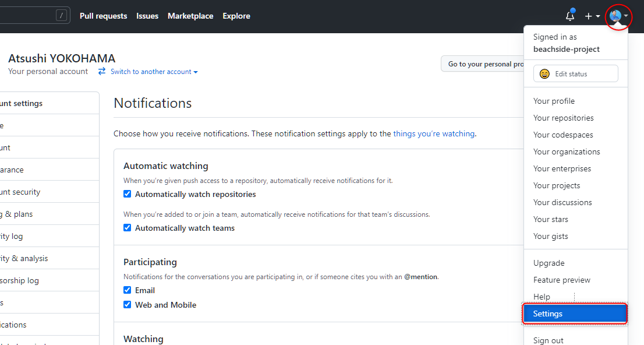644x345 pixels.
Task: Click the smiley emoji in Edit status
Action: click(x=544, y=74)
